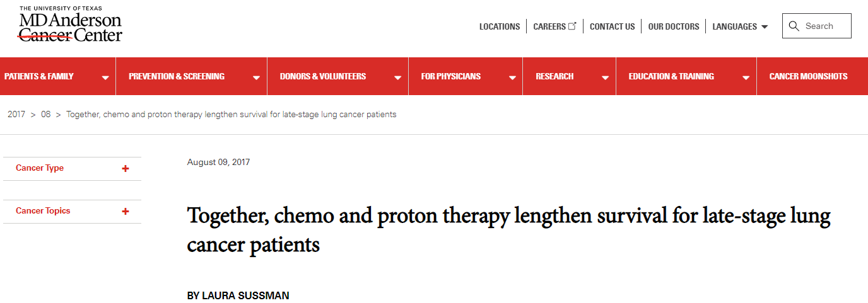Expand the For Physicians menu arrow

point(512,78)
